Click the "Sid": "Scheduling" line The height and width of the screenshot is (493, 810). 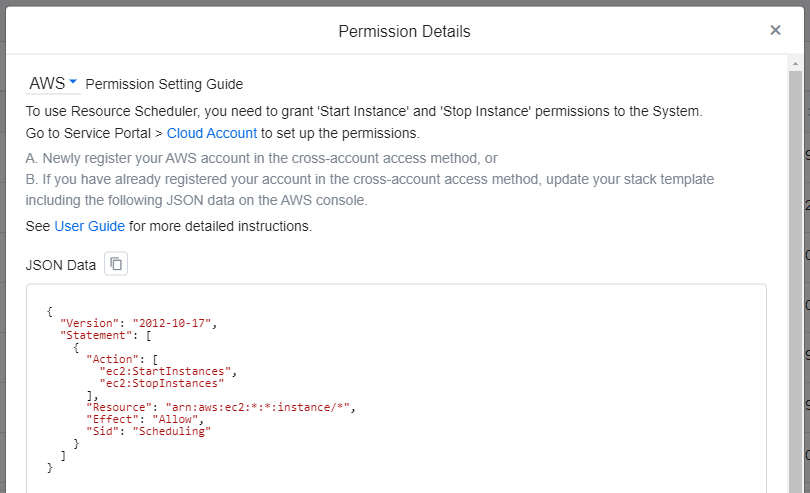pyautogui.click(x=149, y=431)
